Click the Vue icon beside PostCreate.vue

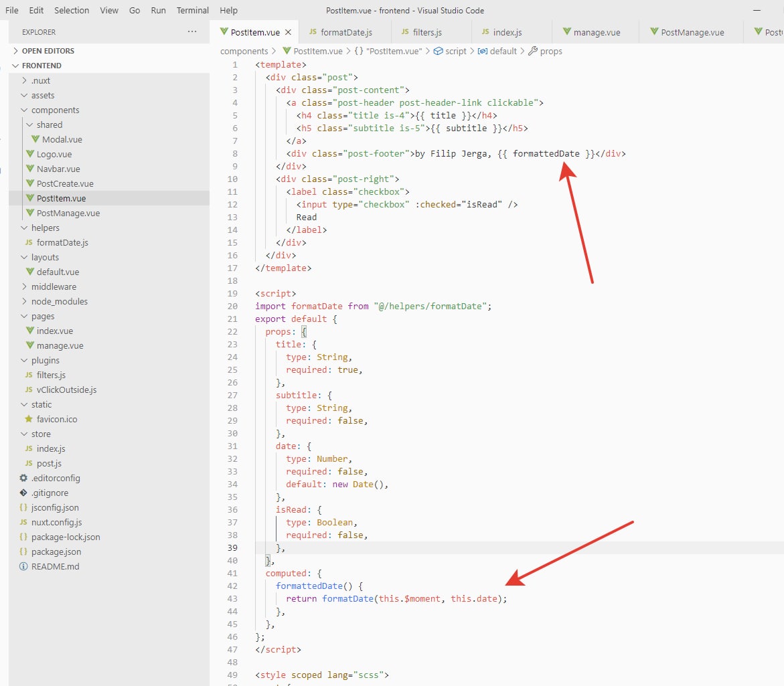(30, 183)
